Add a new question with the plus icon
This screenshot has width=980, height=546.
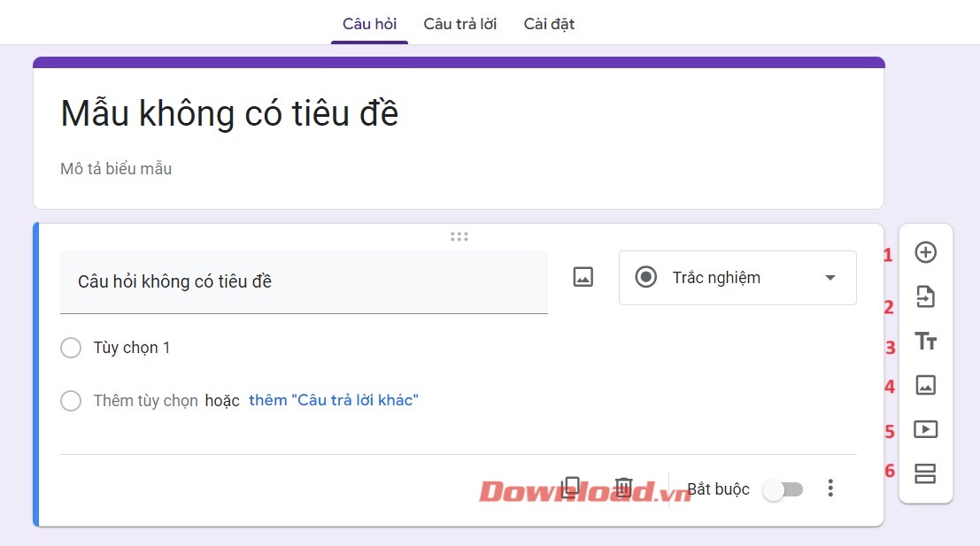925,252
